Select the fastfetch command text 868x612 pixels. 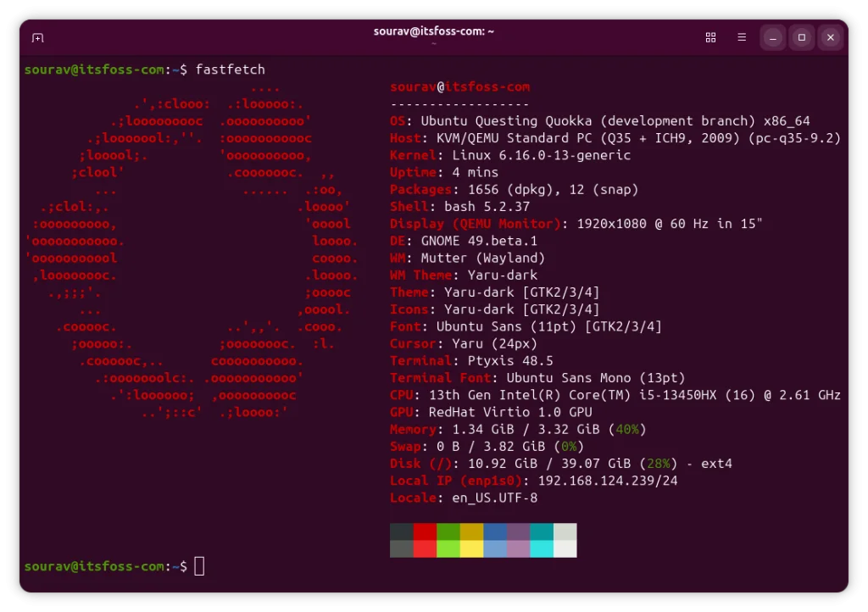point(231,70)
